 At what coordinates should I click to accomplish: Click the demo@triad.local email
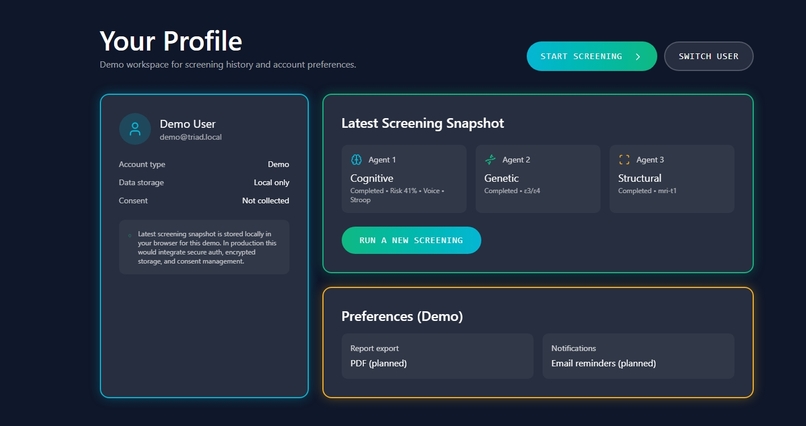[x=191, y=137]
